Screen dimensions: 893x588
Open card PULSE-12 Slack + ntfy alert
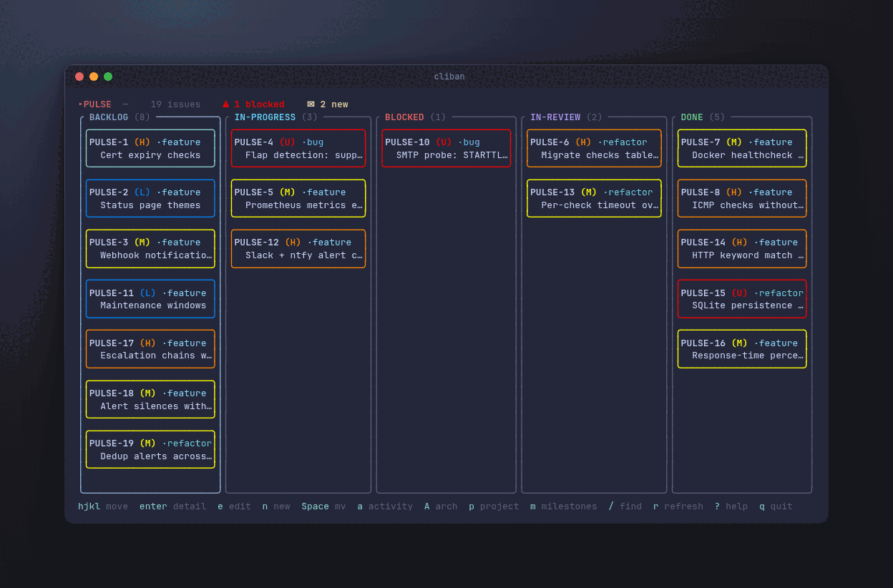[298, 248]
